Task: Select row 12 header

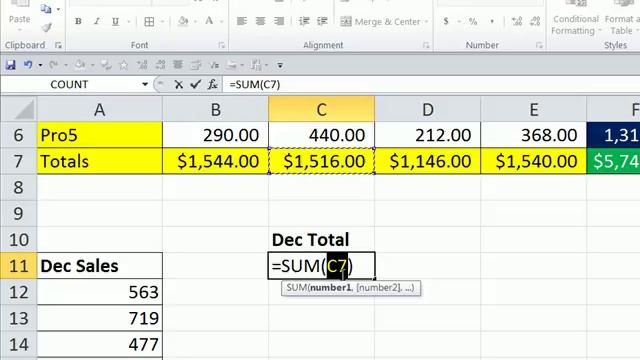Action: tap(18, 292)
